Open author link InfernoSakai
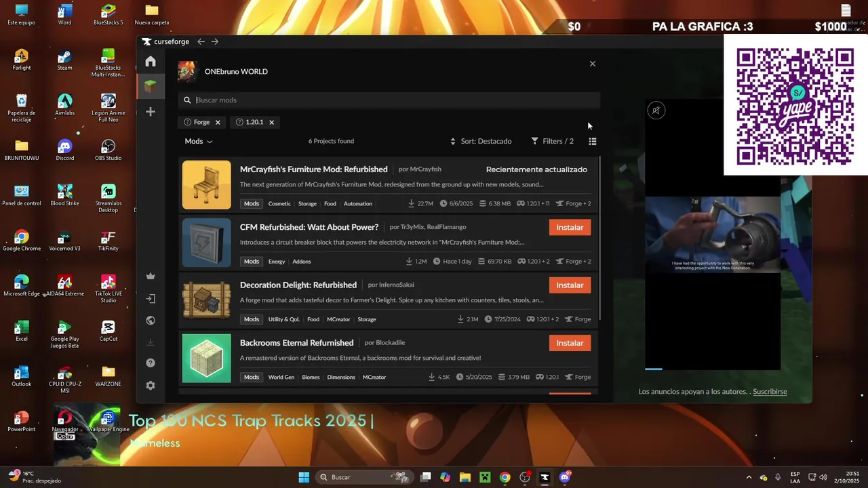The width and height of the screenshot is (868, 488). click(396, 285)
